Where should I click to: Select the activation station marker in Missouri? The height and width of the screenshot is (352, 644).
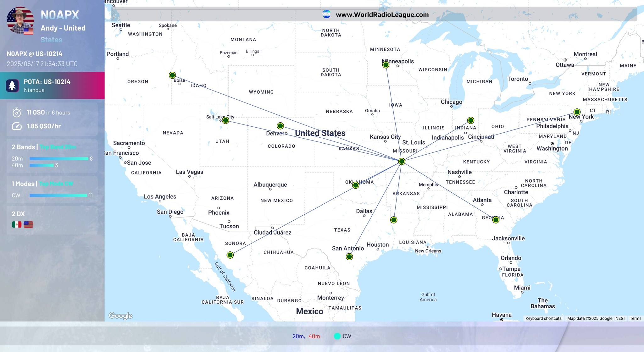(402, 161)
